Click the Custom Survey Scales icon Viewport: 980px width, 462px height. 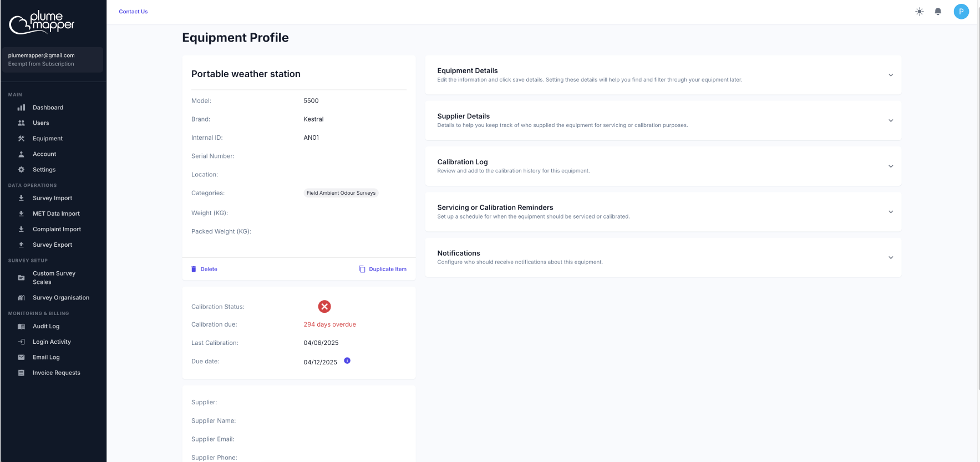[21, 278]
